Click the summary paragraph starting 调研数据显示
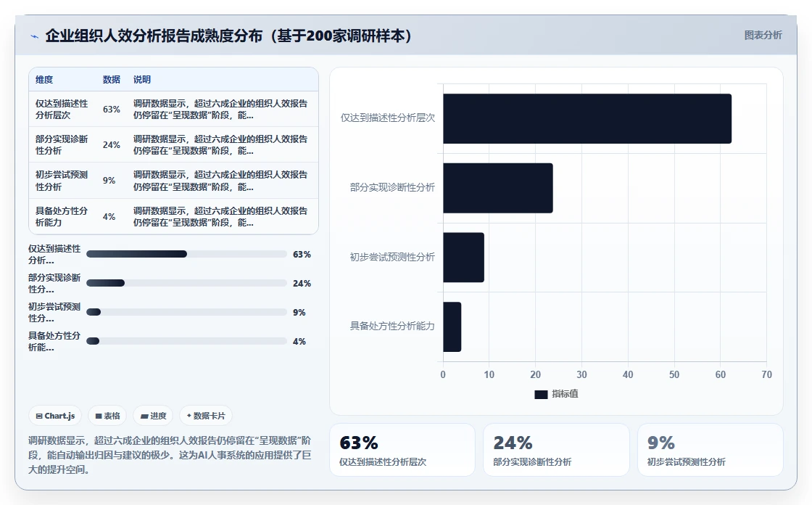 tap(170, 455)
